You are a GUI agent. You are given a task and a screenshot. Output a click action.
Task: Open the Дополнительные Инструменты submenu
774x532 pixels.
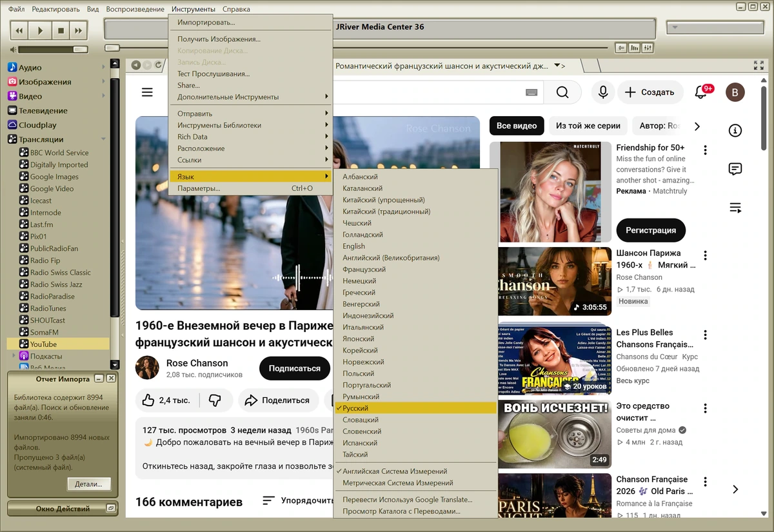pyautogui.click(x=250, y=97)
